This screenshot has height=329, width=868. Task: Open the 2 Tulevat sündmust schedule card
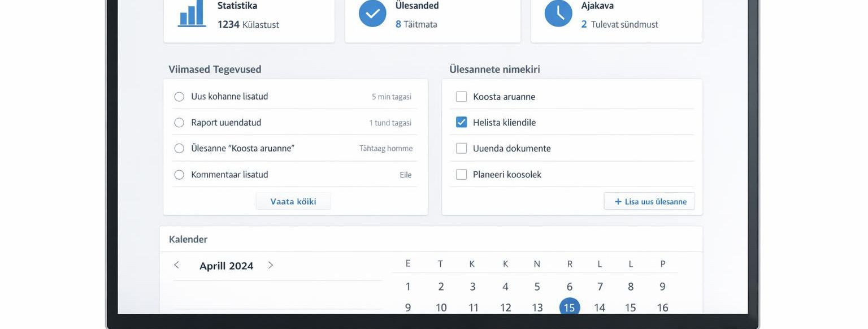click(x=617, y=20)
